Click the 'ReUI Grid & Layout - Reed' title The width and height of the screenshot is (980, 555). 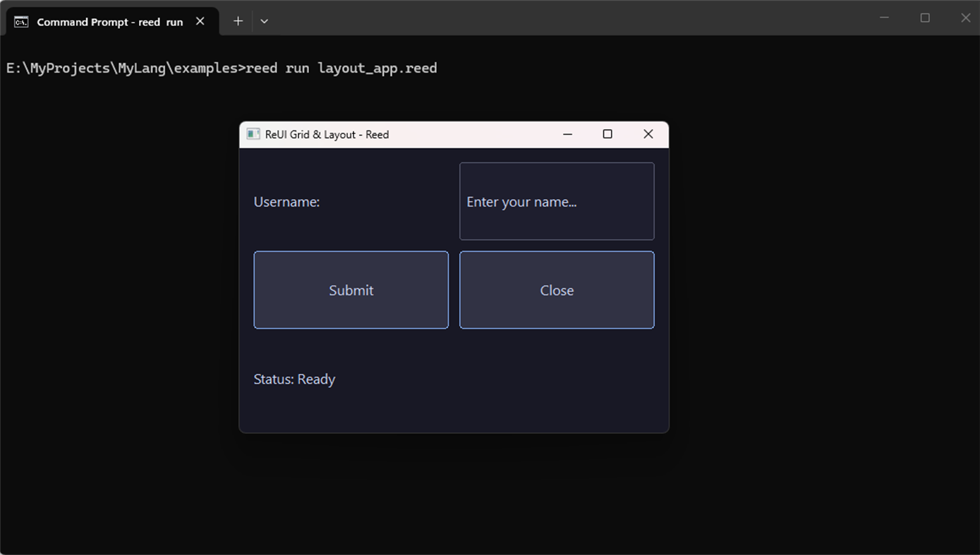pos(327,134)
